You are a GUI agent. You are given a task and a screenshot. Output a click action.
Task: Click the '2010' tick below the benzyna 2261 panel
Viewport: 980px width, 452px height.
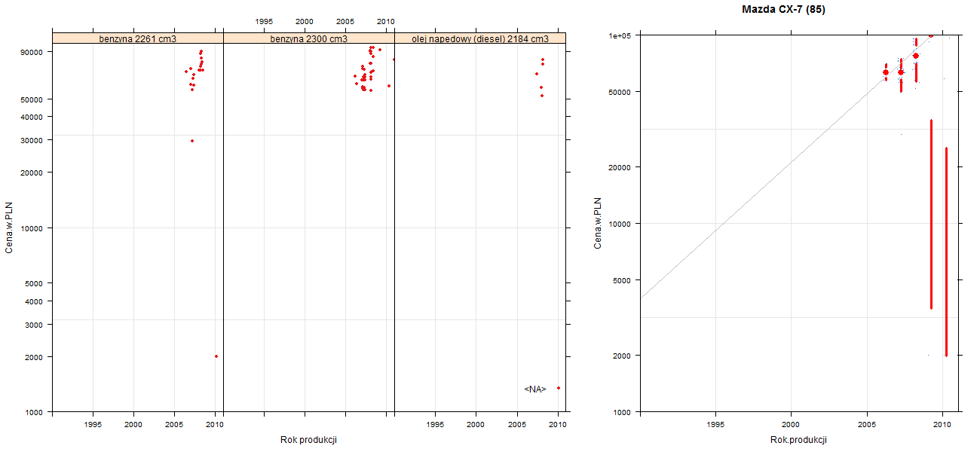[215, 425]
